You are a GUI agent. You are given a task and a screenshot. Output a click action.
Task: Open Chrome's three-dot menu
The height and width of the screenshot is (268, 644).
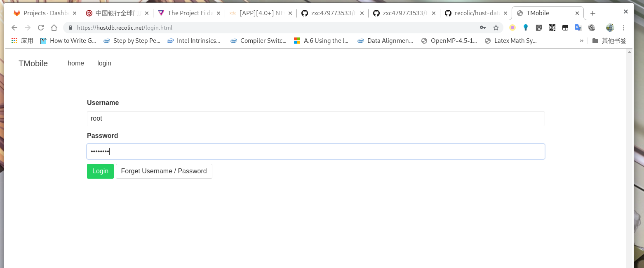coord(624,28)
